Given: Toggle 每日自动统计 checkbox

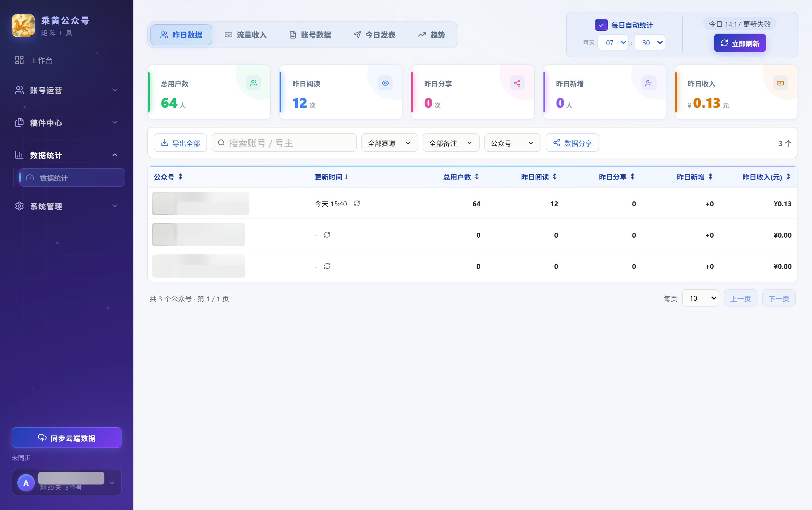Looking at the screenshot, I should (x=601, y=25).
